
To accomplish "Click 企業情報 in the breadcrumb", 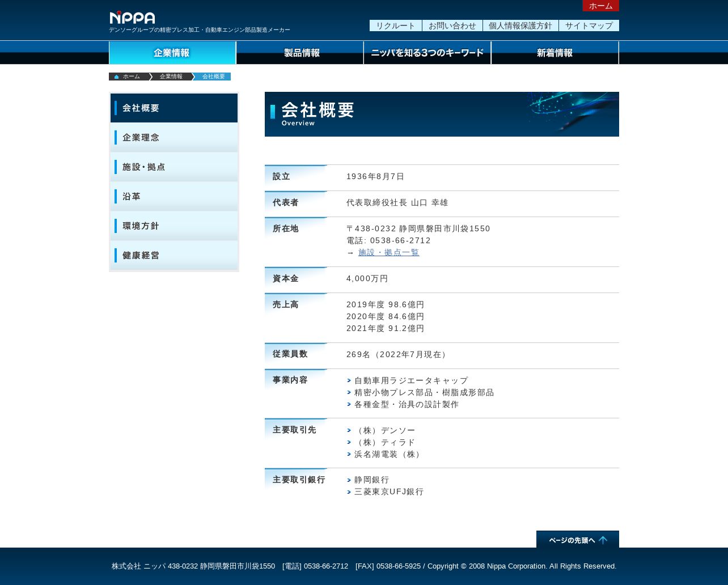I will click(x=171, y=77).
